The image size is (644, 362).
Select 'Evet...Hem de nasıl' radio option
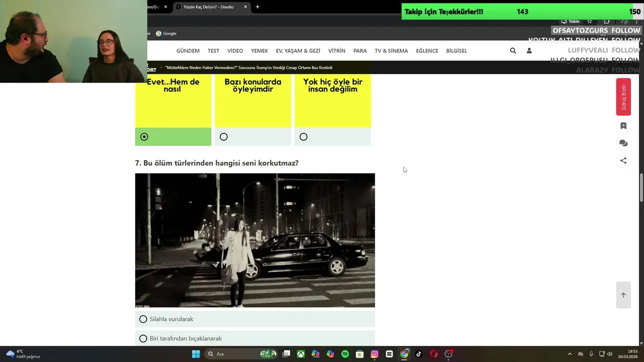(x=144, y=137)
